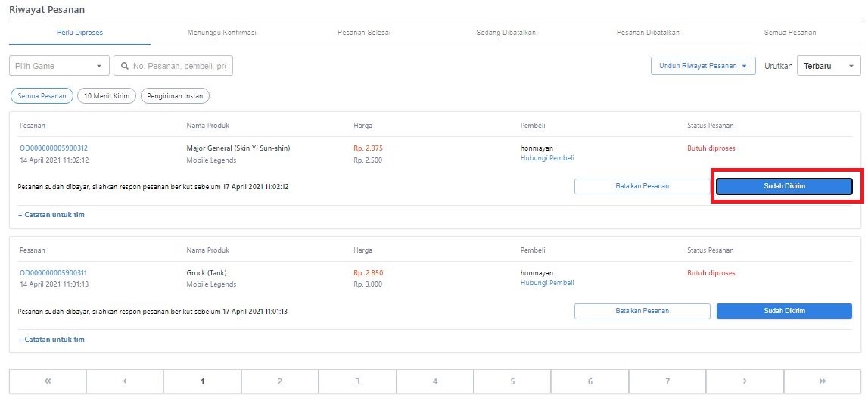Open the Terbaru sort dropdown

click(828, 67)
